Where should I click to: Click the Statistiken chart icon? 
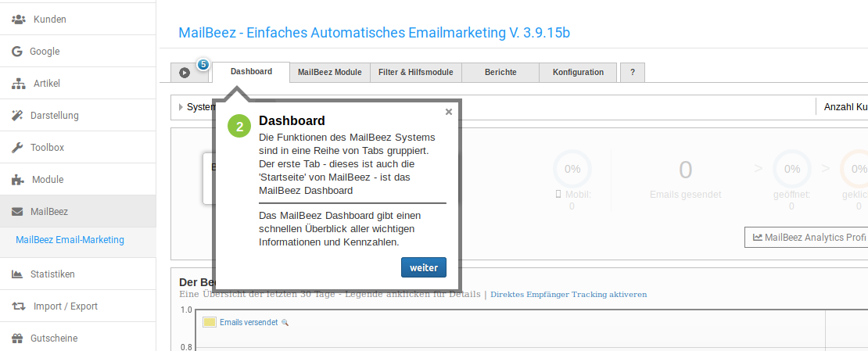coord(17,274)
